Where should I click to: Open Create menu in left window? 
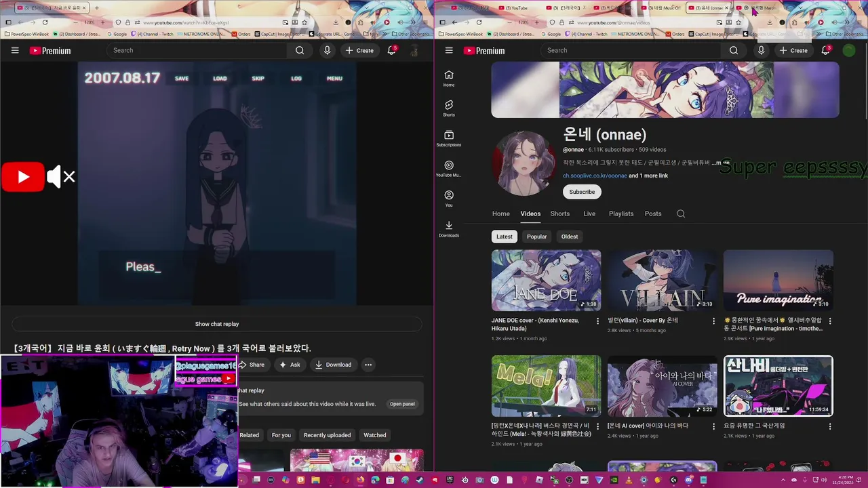[359, 50]
